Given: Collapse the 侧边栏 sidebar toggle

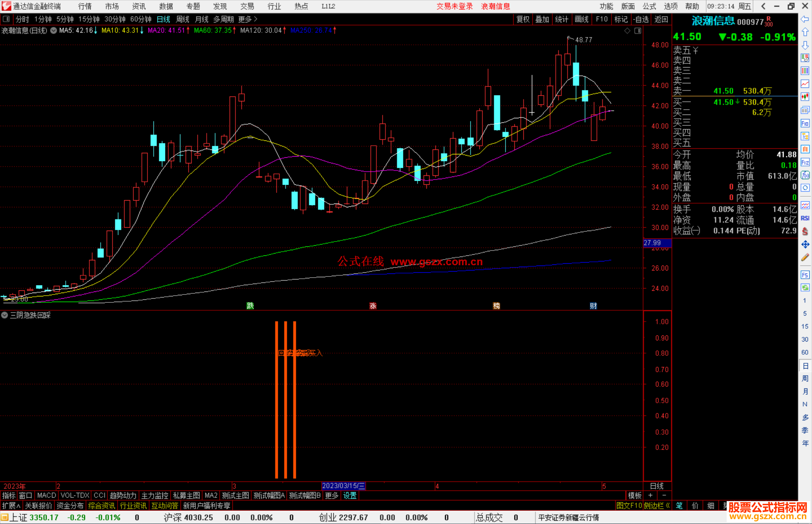Looking at the screenshot, I should pyautogui.click(x=656, y=506).
